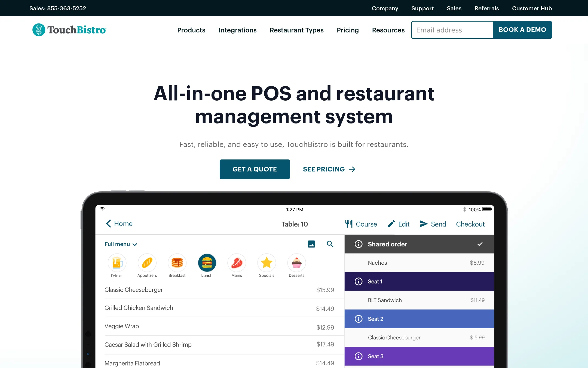Screen dimensions: 588x368
Task: Focus the Email address field
Action: [x=452, y=30]
